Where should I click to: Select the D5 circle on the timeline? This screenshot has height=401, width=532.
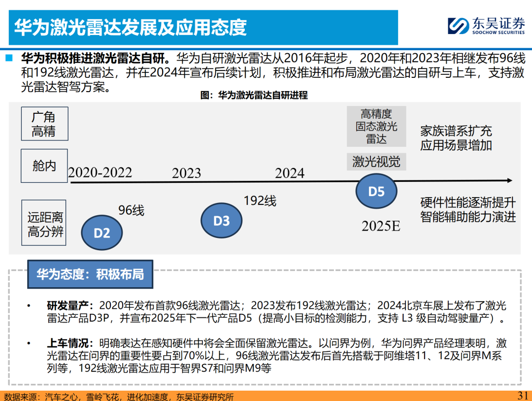tap(376, 191)
